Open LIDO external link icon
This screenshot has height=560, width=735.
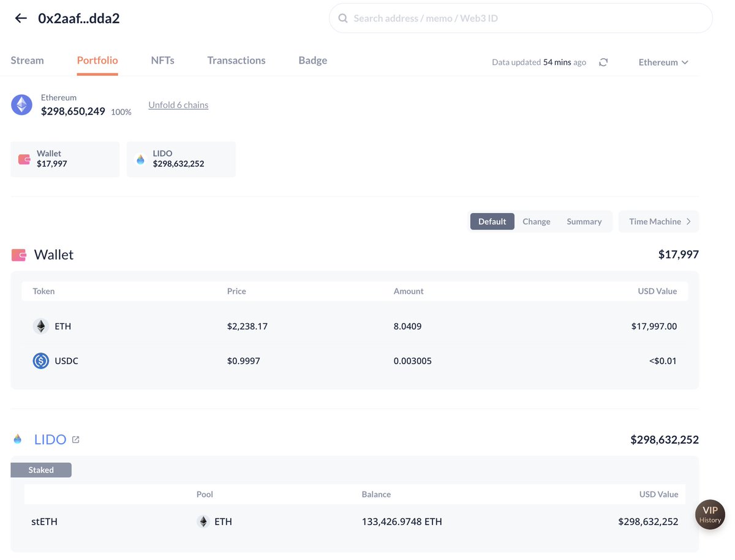pyautogui.click(x=75, y=439)
